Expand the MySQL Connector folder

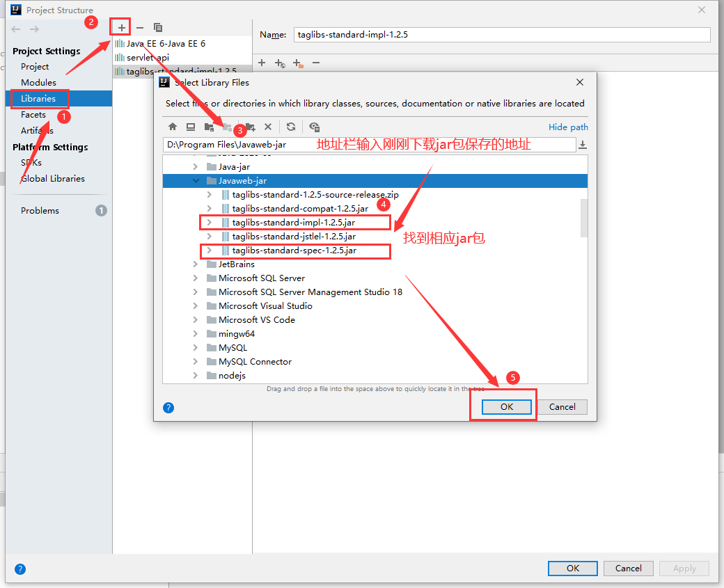point(195,361)
